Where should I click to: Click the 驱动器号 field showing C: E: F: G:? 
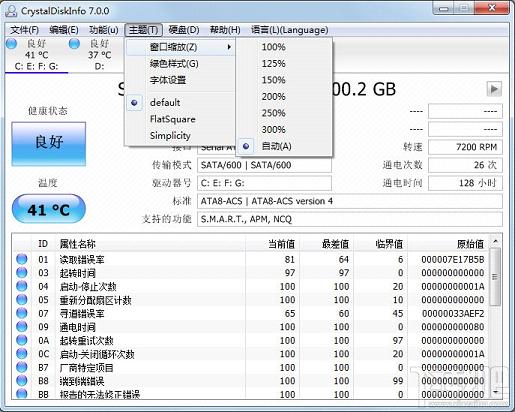tap(264, 183)
